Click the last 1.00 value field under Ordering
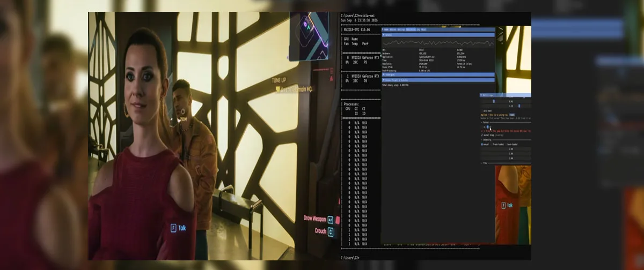Screen dimensions: 644x270 tap(506, 158)
